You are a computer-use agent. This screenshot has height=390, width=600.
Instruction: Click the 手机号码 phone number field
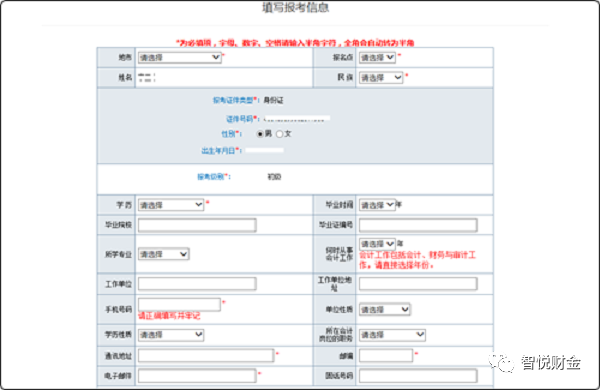(179, 305)
